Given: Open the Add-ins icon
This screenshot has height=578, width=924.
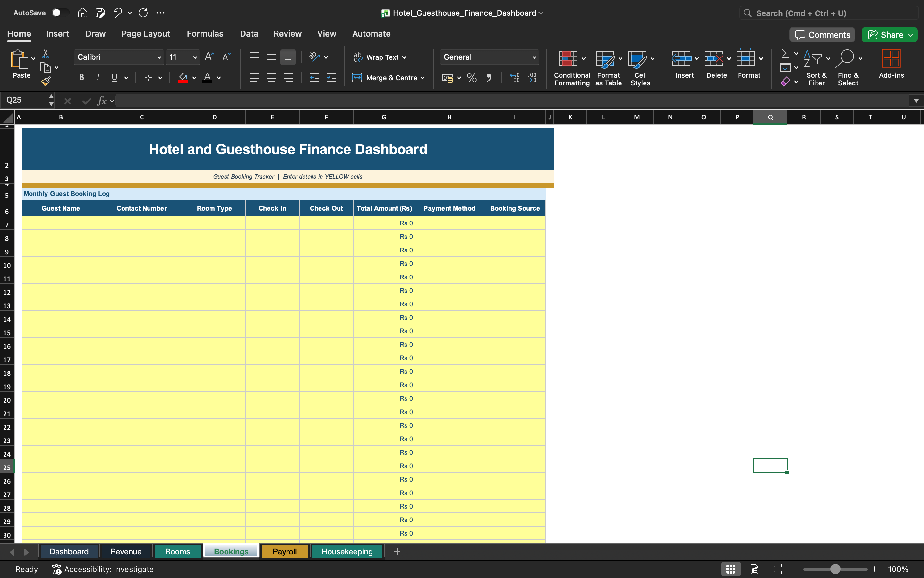Looking at the screenshot, I should tap(891, 64).
